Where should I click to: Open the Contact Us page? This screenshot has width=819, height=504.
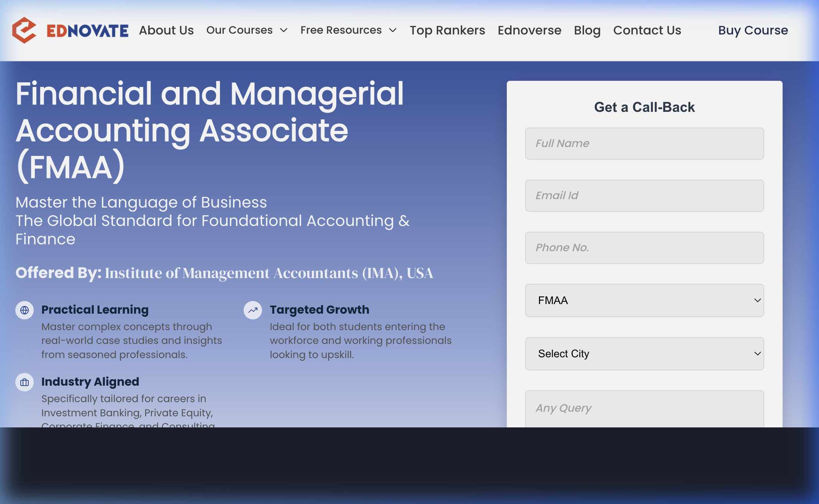pos(647,30)
